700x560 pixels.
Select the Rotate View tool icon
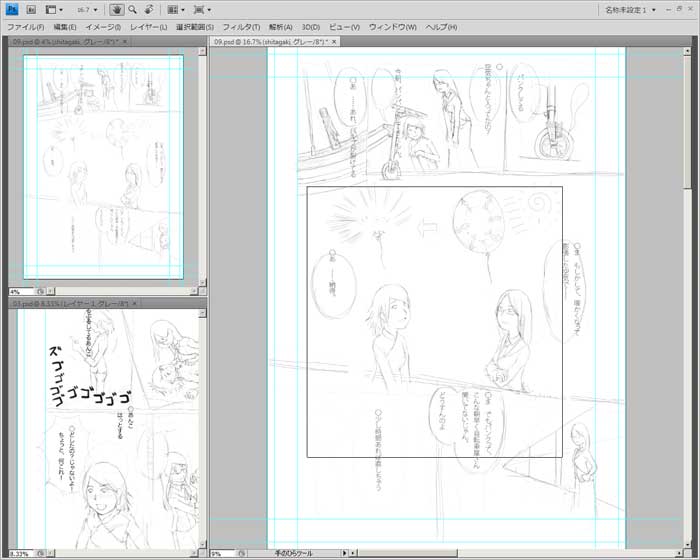click(148, 9)
